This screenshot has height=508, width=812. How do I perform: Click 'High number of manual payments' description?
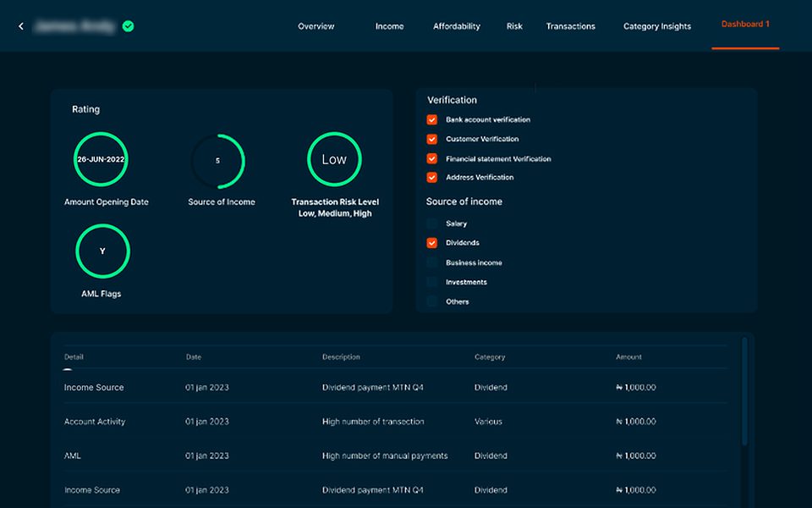pyautogui.click(x=385, y=456)
